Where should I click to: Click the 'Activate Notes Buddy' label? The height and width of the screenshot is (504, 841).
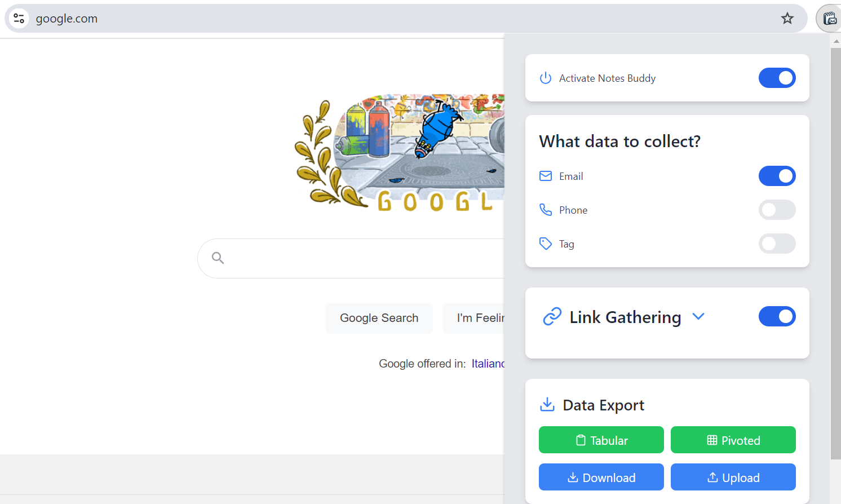point(607,78)
